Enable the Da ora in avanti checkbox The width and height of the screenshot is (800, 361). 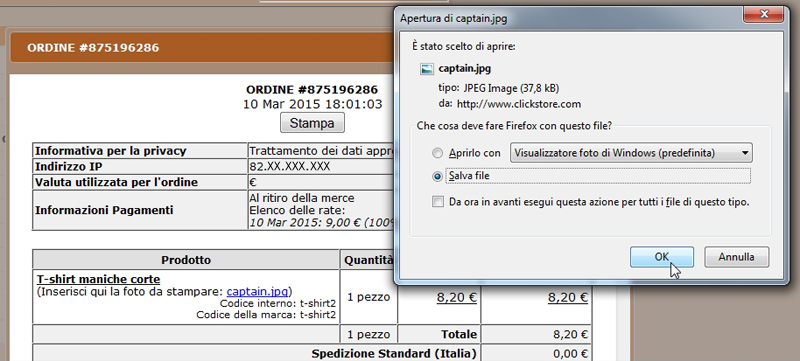click(438, 202)
